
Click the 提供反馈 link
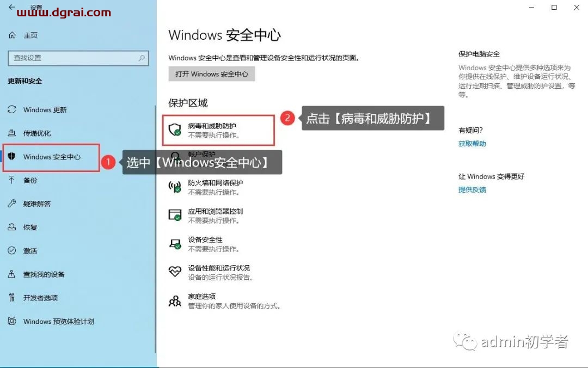472,190
